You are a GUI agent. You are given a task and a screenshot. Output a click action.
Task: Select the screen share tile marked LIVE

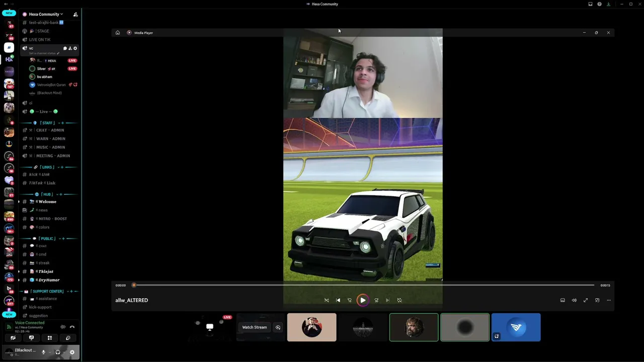click(210, 327)
